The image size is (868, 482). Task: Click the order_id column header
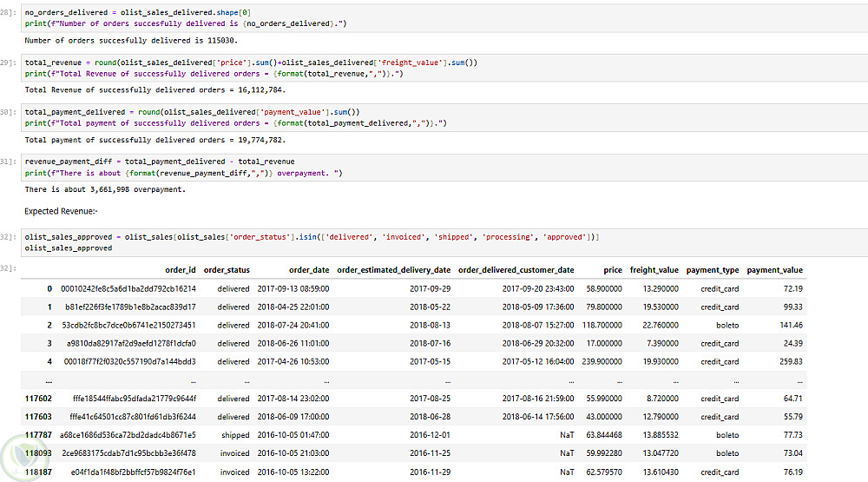coord(181,270)
